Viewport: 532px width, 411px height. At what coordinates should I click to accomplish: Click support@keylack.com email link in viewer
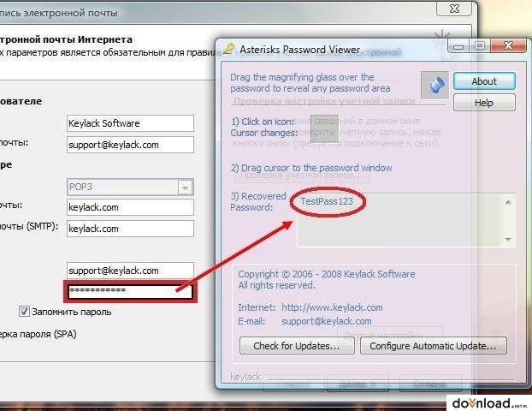[x=327, y=321]
